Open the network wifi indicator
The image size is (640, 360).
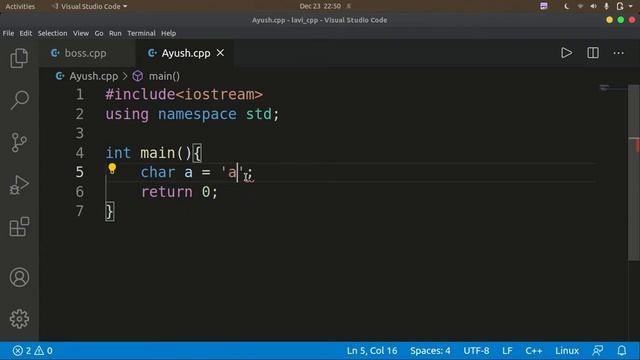click(580, 6)
